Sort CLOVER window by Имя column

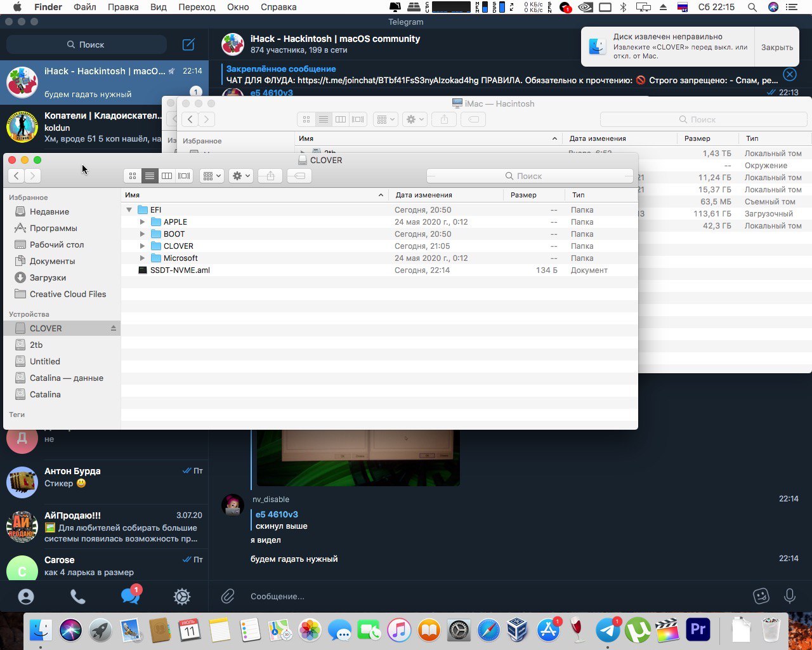pos(254,195)
